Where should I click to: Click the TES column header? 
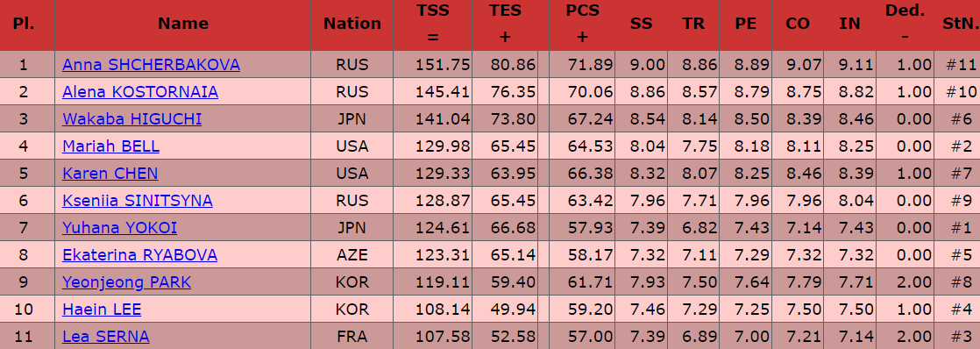[x=505, y=24]
